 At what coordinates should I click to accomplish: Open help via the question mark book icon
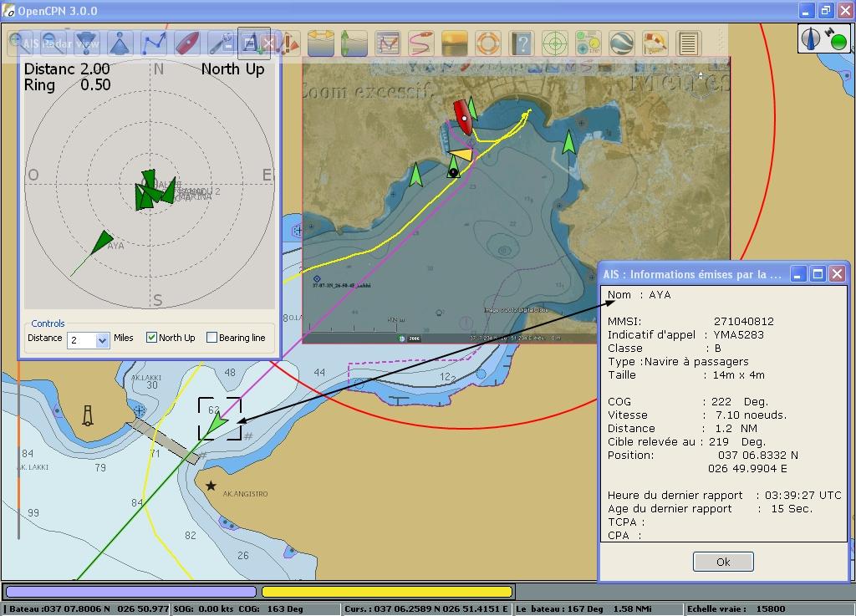click(x=522, y=43)
